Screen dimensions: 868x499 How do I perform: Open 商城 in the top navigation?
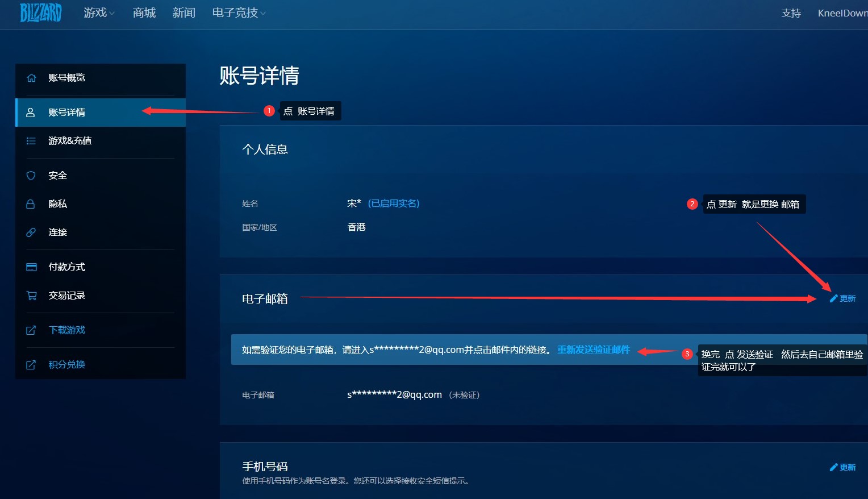tap(144, 13)
